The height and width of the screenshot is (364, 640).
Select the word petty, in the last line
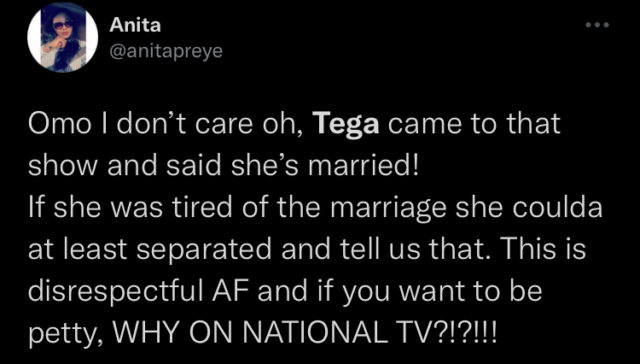(x=65, y=335)
